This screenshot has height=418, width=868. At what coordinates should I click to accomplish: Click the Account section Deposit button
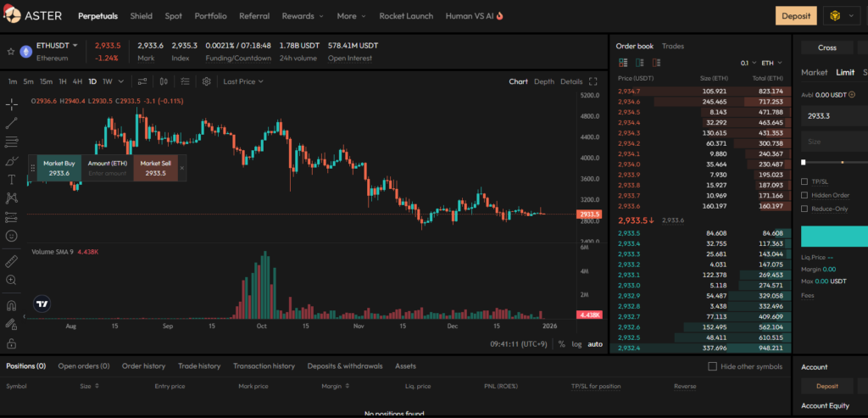pos(827,386)
